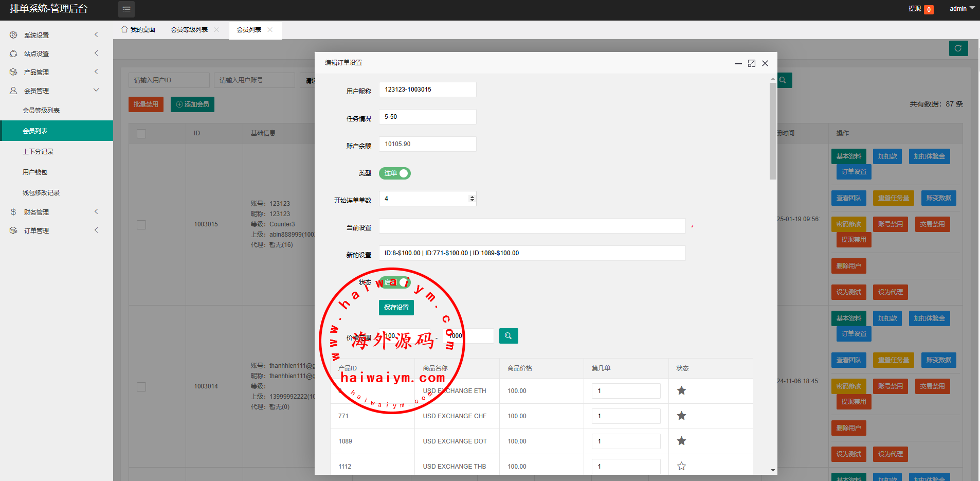Click the filled star for USD EXCHANGE DOT
The image size is (980, 481).
(681, 441)
